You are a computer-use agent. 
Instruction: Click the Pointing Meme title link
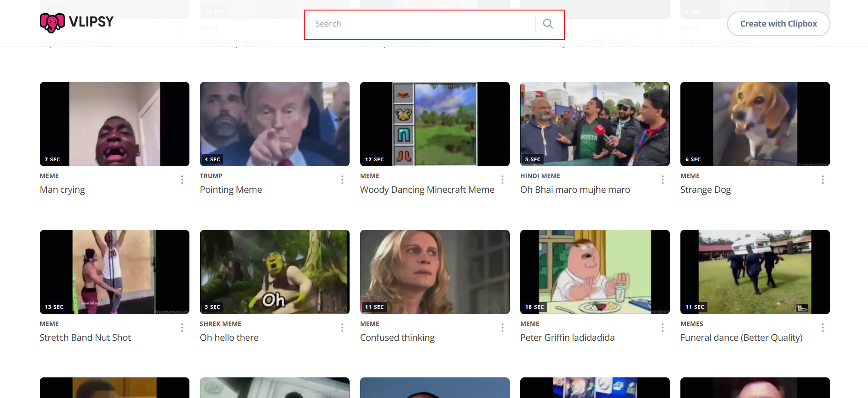pyautogui.click(x=231, y=190)
